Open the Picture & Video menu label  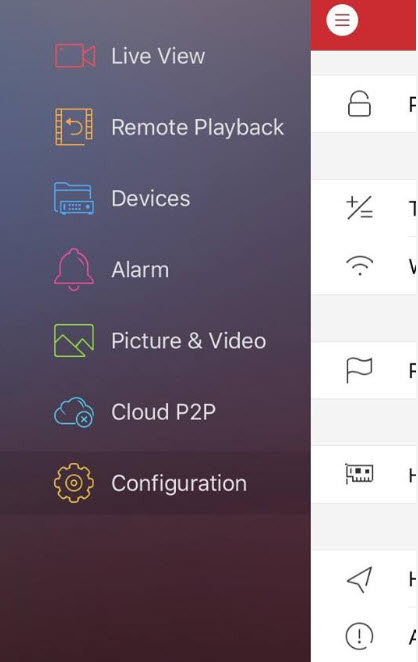pos(189,341)
